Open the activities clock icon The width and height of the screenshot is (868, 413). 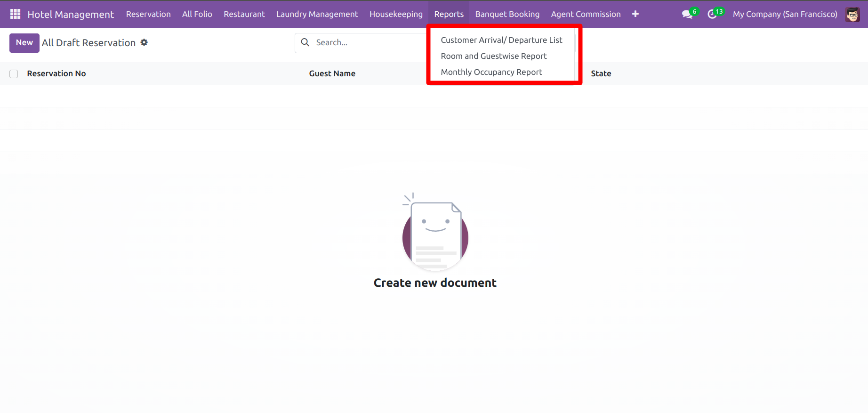[x=713, y=14]
